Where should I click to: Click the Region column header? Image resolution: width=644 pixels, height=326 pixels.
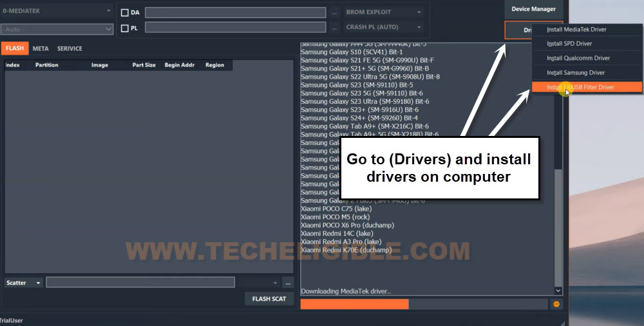click(x=215, y=65)
